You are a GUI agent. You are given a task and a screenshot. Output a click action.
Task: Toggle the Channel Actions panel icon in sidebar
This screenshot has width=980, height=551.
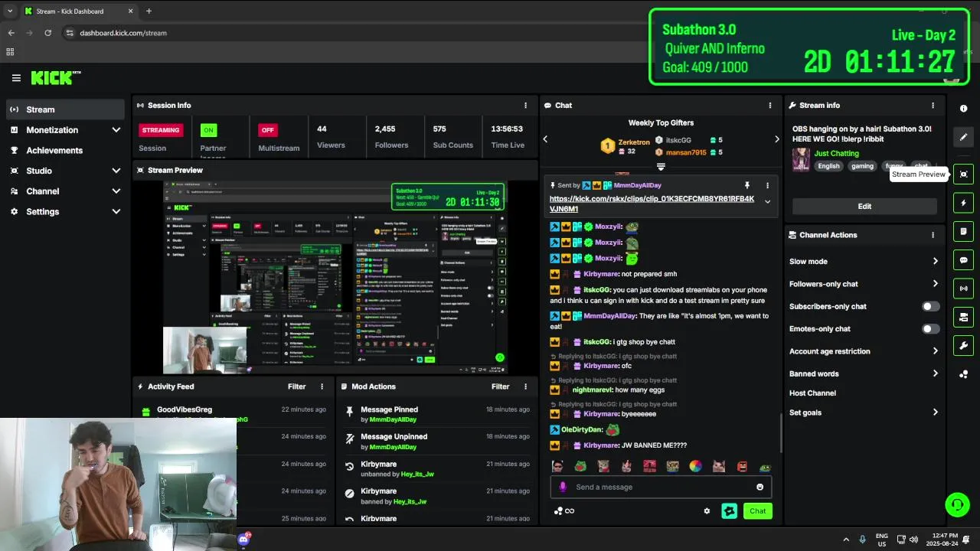point(964,317)
